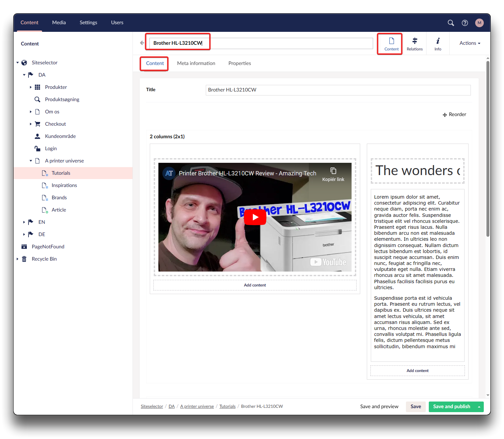The width and height of the screenshot is (504, 439).
Task: Select Content section in top nav
Action: (x=29, y=23)
